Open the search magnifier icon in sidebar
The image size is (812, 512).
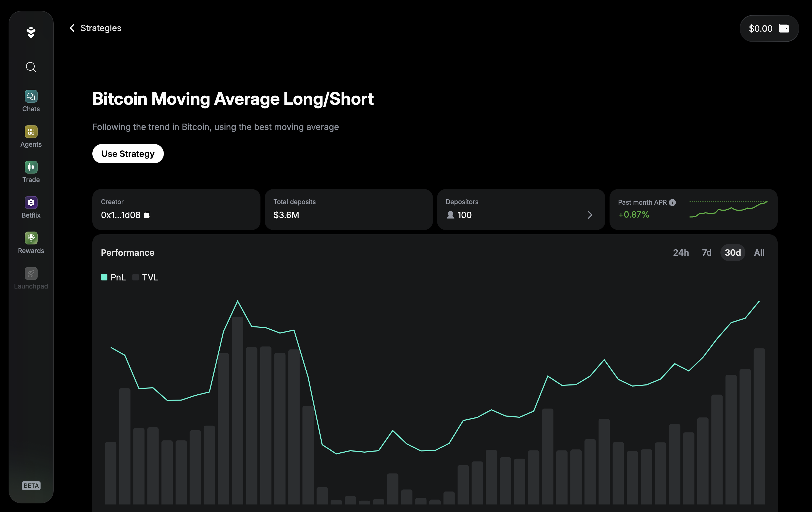[31, 67]
